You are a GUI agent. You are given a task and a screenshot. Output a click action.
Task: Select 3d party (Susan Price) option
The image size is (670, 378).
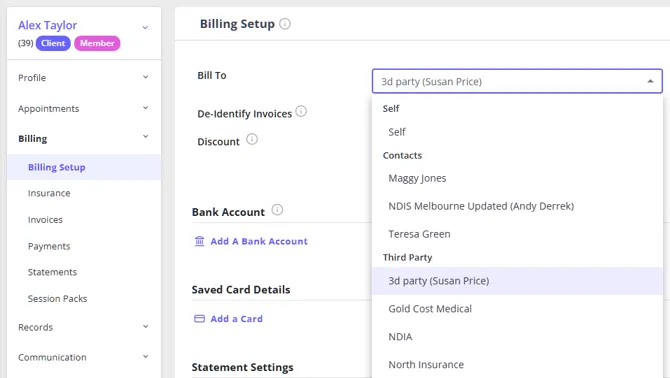pos(517,281)
